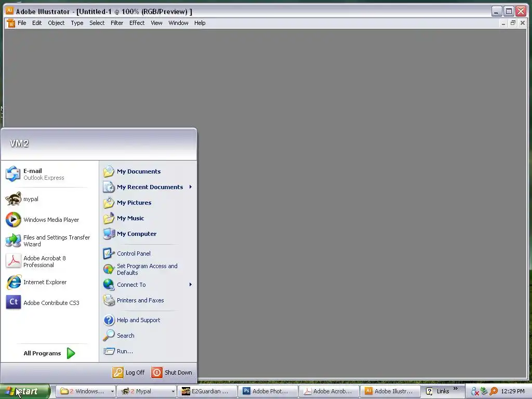Launch Adobe Acrobat 8 Professional
This screenshot has height=399, width=532.
(x=49, y=261)
